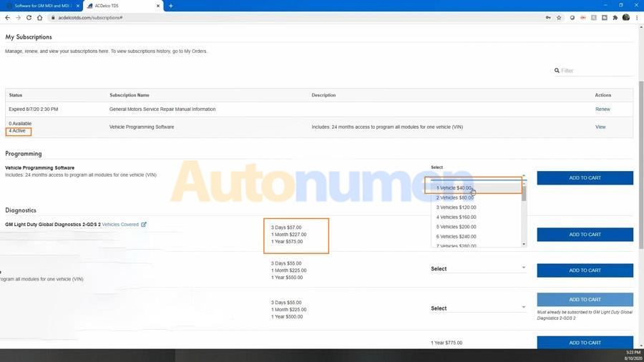Click '1 Month $227.00' price text

(289, 235)
